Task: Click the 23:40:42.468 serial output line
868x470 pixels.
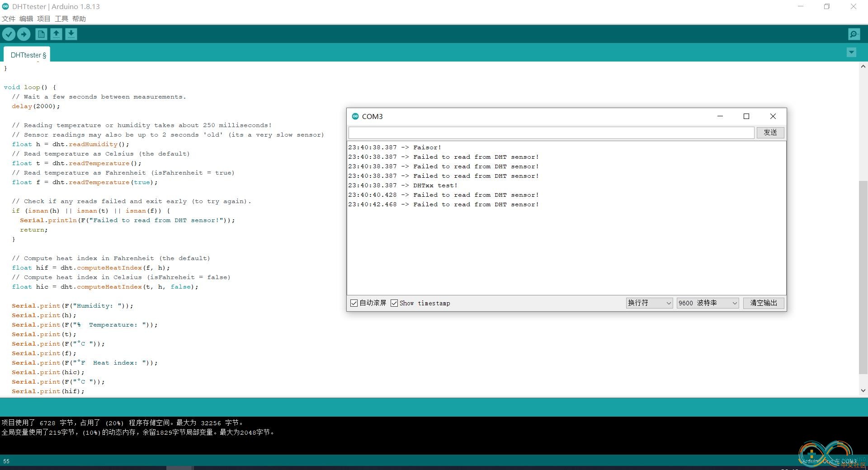Action: pos(443,204)
